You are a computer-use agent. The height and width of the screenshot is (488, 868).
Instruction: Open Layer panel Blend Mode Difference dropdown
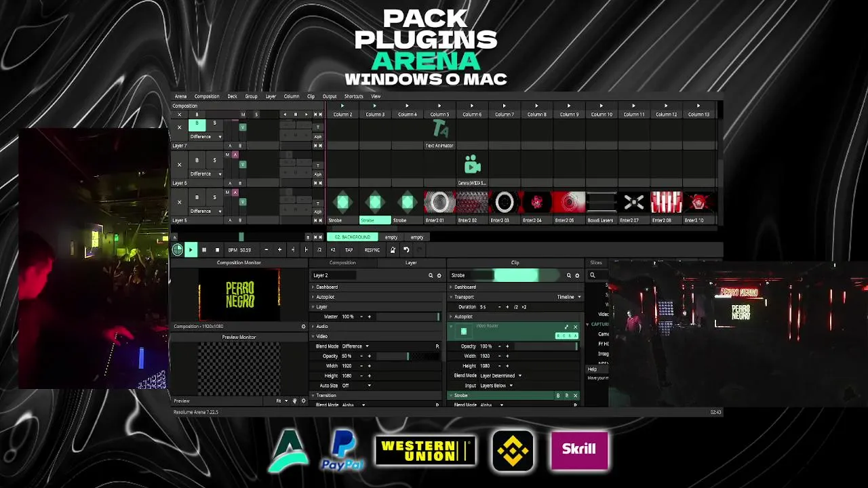click(x=355, y=346)
